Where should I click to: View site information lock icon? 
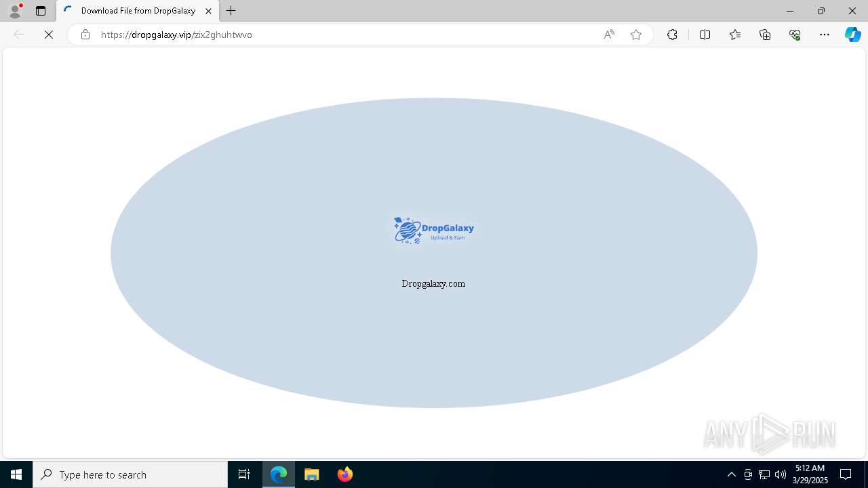85,35
